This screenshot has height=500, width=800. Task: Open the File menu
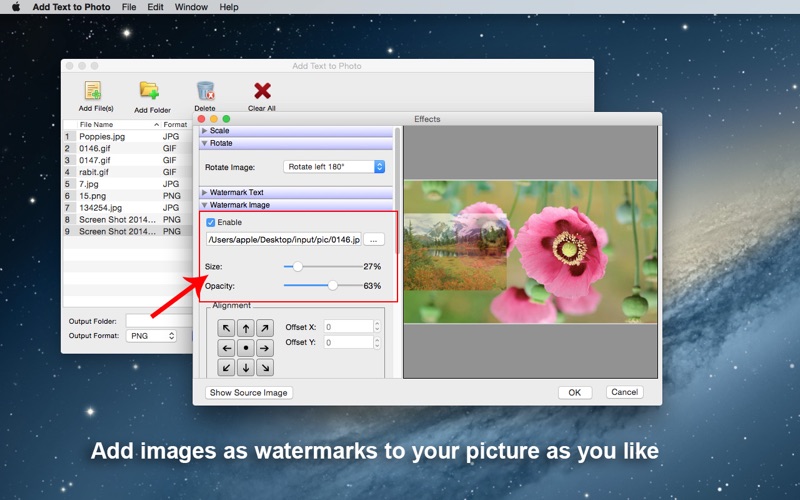pos(129,7)
